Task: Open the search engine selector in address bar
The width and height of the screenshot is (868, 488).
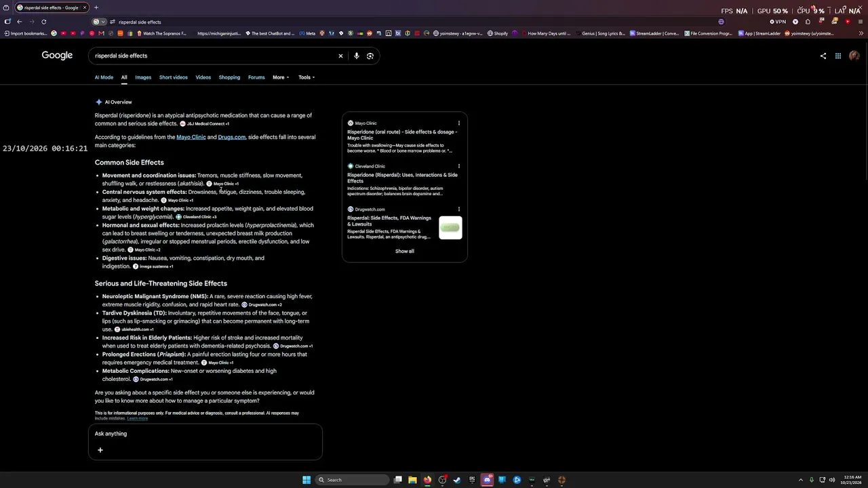Action: pyautogui.click(x=98, y=22)
